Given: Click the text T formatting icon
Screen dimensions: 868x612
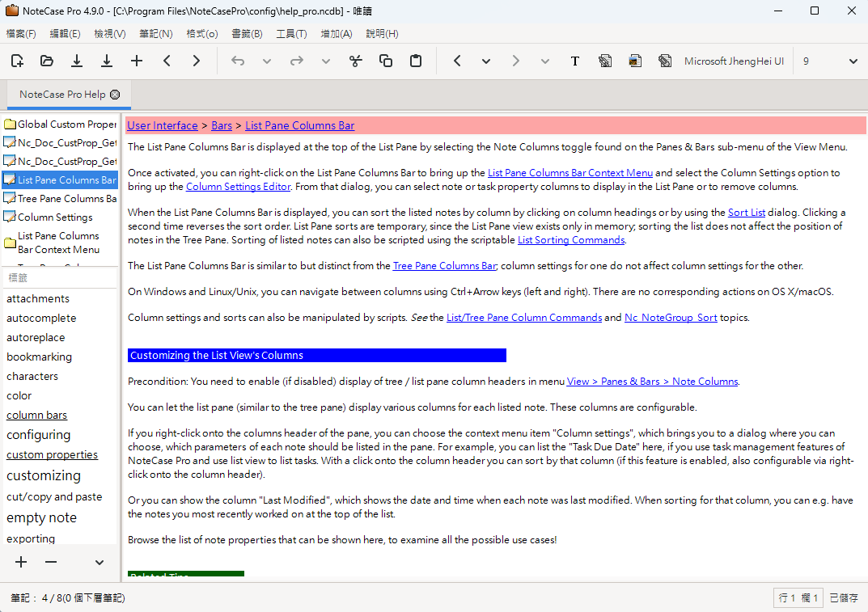Looking at the screenshot, I should 575,61.
